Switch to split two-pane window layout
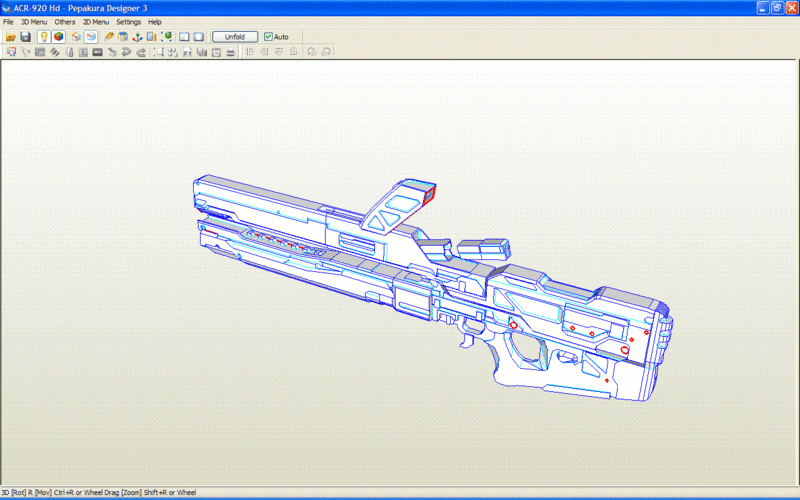Screen dimensions: 800x500 pos(184,37)
